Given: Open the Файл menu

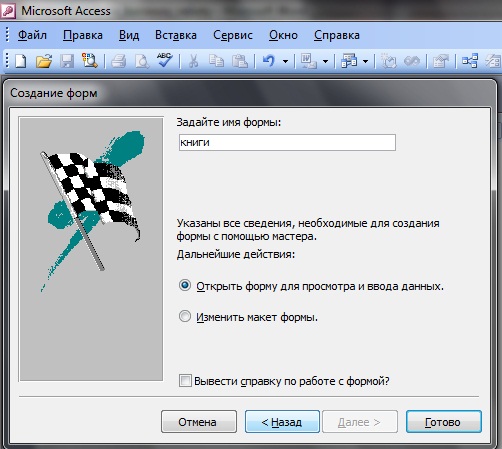Looking at the screenshot, I should [x=32, y=35].
